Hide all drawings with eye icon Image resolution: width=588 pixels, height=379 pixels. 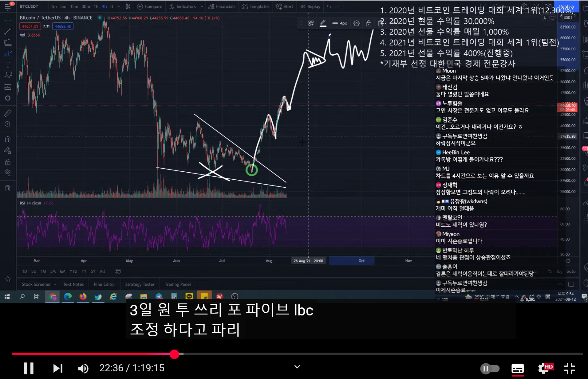click(8, 173)
